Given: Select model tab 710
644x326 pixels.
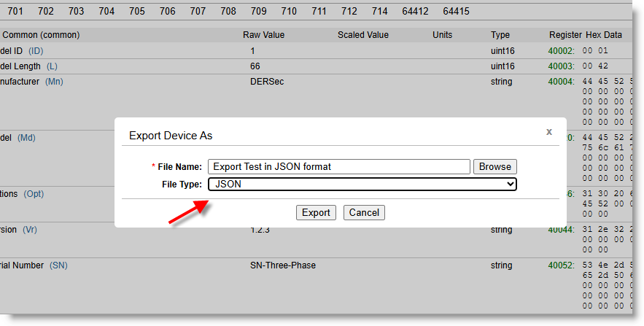Looking at the screenshot, I should (x=289, y=11).
